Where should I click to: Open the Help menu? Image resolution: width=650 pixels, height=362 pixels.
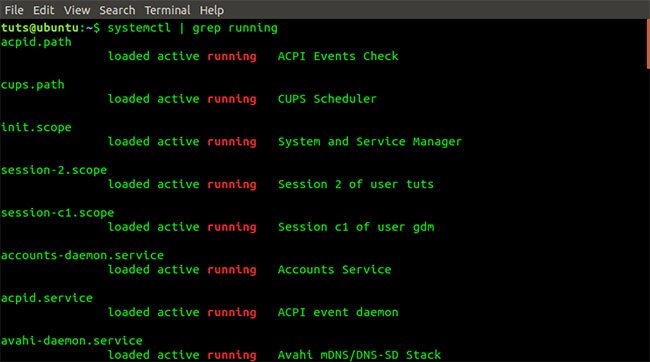[x=211, y=10]
